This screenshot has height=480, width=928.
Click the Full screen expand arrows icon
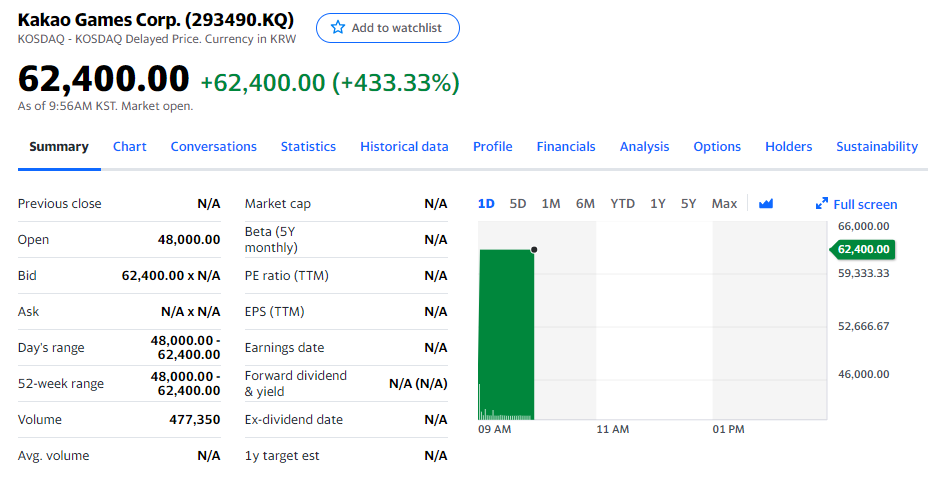[822, 204]
